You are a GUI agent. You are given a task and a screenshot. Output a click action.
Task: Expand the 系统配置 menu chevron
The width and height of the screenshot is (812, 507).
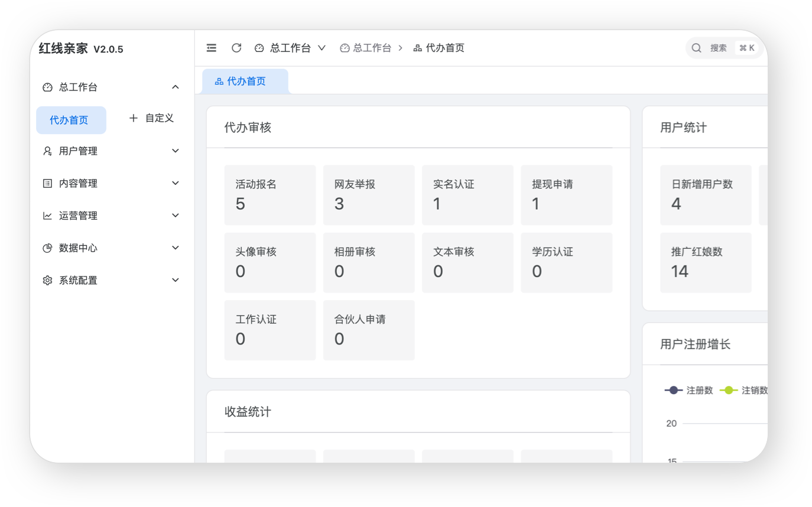pos(176,280)
